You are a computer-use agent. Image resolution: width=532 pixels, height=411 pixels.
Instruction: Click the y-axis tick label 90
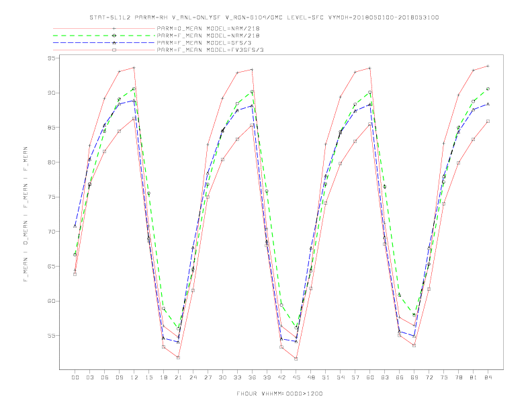point(51,93)
